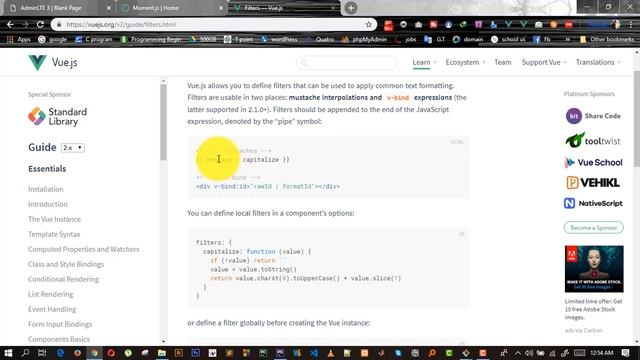Open the volume control in system tray
640x360 pixels.
pyautogui.click(x=529, y=353)
